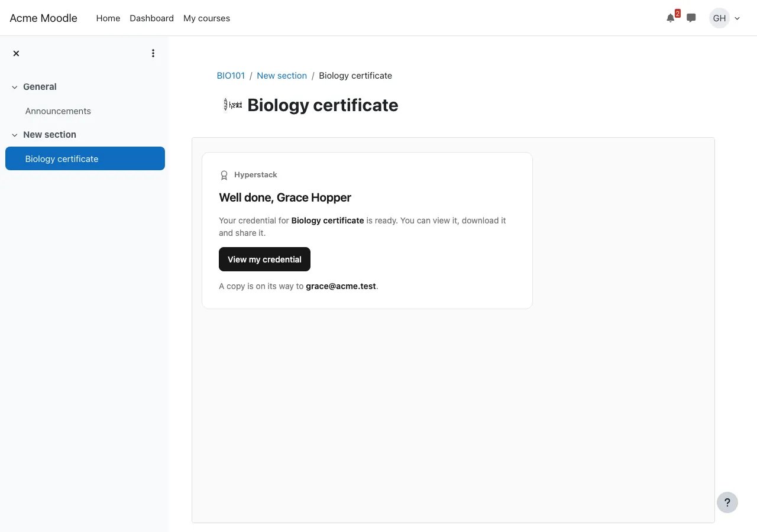The width and height of the screenshot is (757, 532).
Task: Open the messaging drawer icon
Action: [x=691, y=18]
